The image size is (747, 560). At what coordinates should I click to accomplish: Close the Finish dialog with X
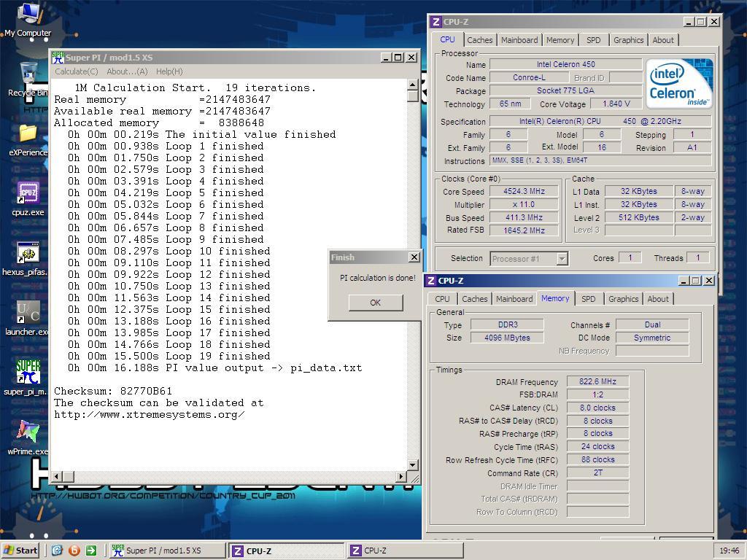(x=414, y=257)
